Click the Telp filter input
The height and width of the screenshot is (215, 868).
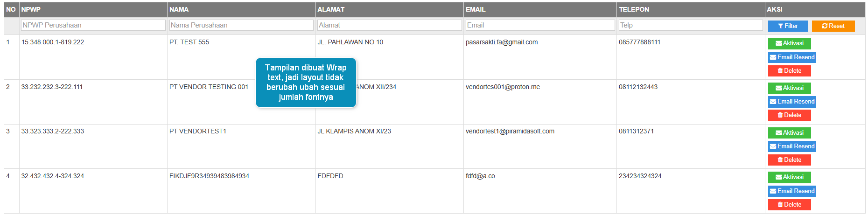pyautogui.click(x=691, y=25)
